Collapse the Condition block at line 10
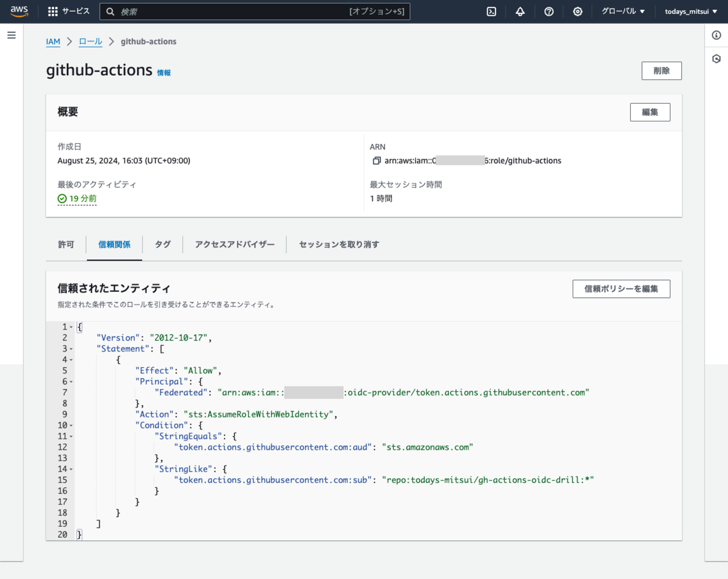728x579 pixels. (x=70, y=425)
